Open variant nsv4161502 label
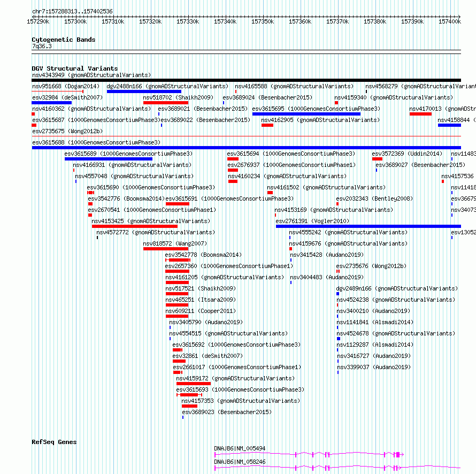 coord(326,187)
